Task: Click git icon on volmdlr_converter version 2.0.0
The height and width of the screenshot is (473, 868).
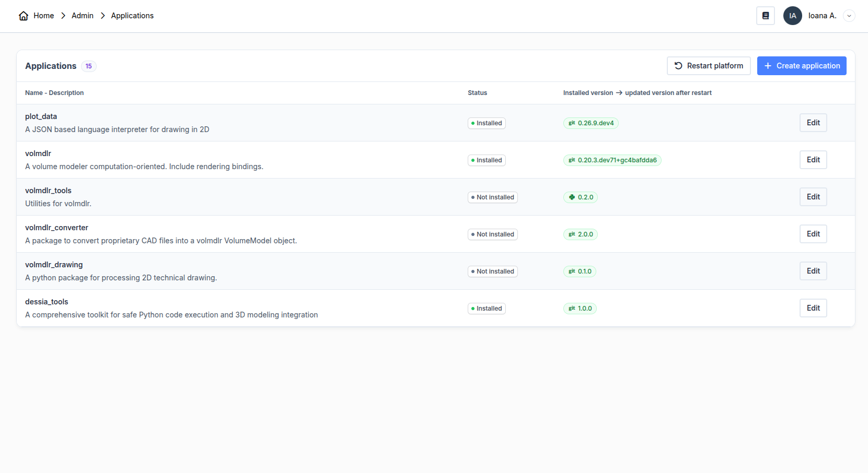Action: 572,234
